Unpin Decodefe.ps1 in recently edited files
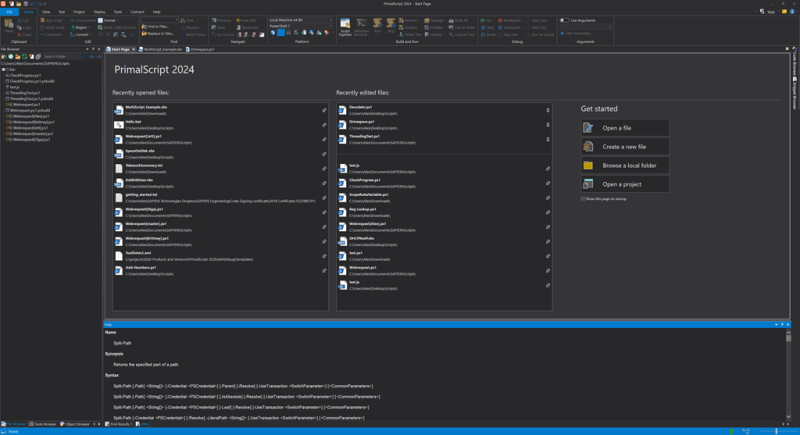Screen dimensions: 800x435 [x=548, y=110]
